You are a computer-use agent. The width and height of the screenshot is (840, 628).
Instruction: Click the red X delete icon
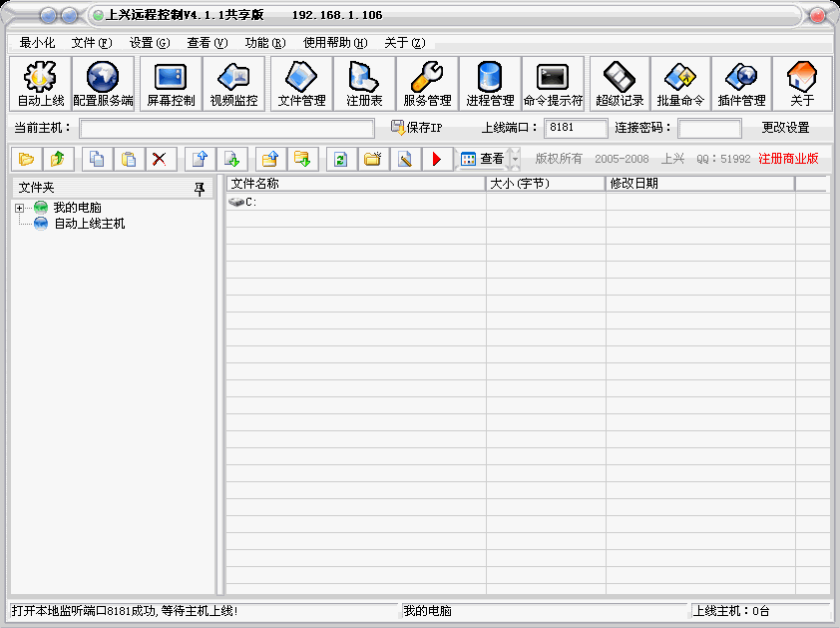tap(158, 159)
